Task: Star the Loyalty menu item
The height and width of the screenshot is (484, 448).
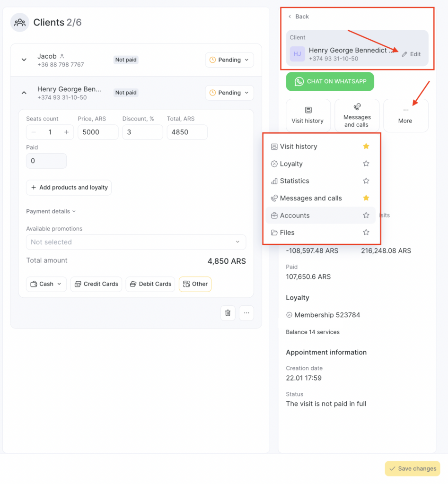Action: pos(366,164)
